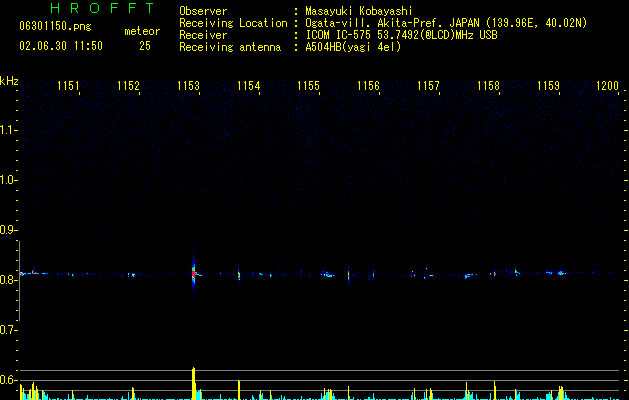
Task: Click the 0.8 kHz frequency label
Action: pyautogui.click(x=8, y=280)
